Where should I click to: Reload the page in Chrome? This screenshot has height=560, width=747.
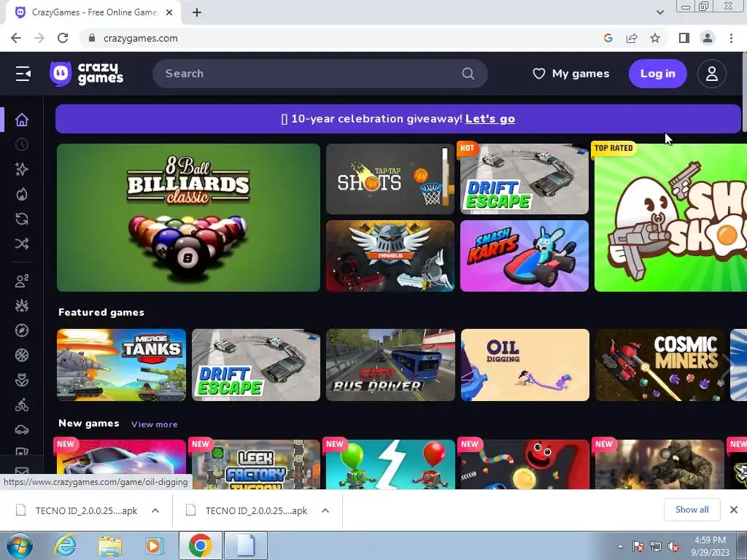point(63,38)
